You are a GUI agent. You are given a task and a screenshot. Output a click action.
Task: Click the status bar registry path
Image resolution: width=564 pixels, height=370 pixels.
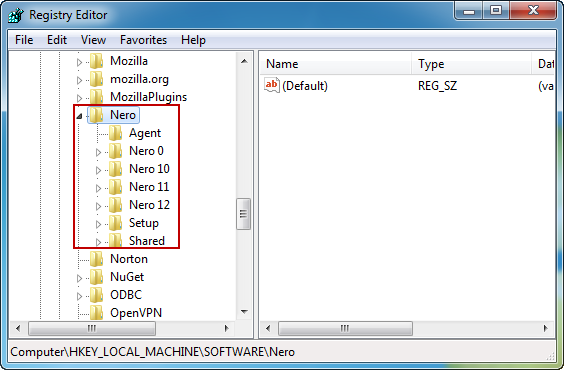tap(153, 352)
